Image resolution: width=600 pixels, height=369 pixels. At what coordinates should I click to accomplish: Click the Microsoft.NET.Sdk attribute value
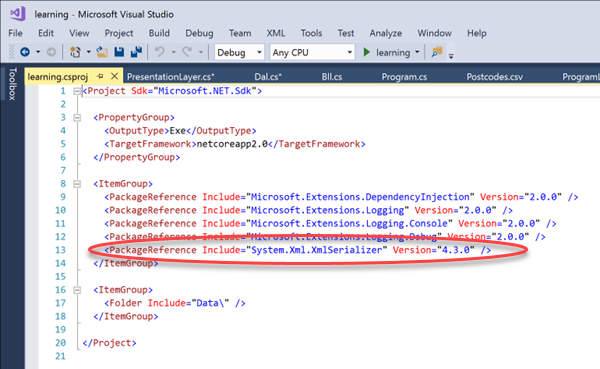[205, 91]
